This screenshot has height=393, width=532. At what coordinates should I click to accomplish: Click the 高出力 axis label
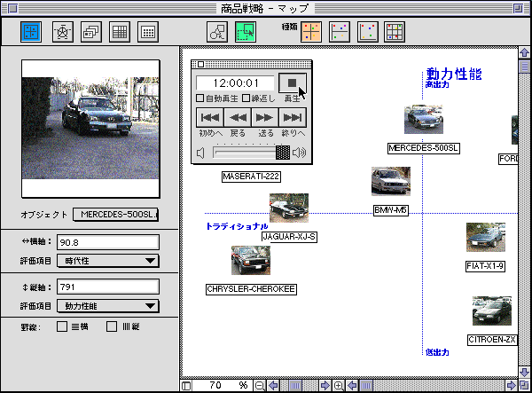click(x=437, y=84)
